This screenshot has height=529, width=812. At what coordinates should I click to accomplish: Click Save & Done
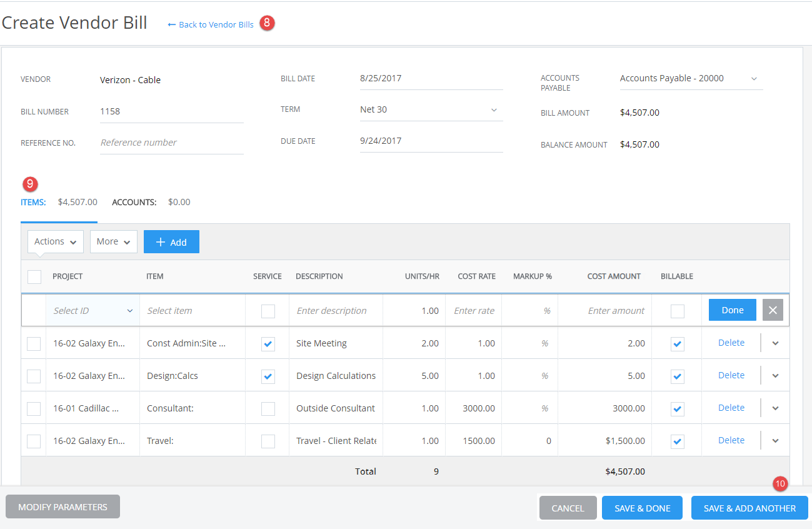[x=643, y=508]
